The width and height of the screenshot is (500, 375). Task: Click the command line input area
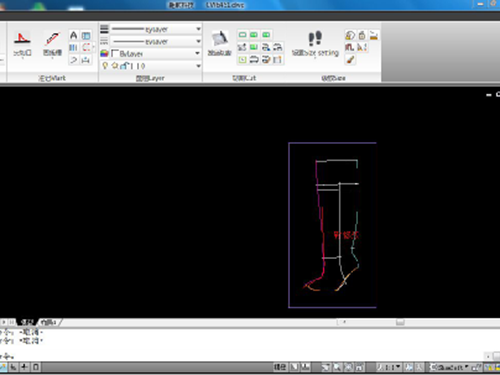click(x=242, y=356)
